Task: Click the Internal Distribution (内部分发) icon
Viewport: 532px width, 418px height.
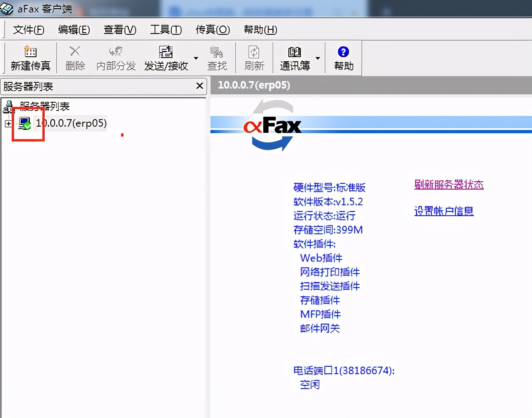Action: click(x=116, y=51)
